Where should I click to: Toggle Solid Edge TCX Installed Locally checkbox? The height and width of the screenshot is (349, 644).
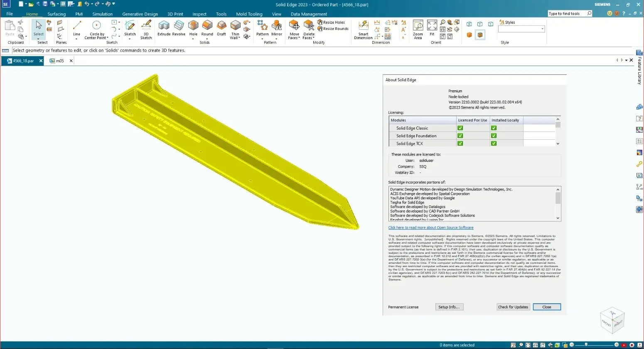[494, 143]
